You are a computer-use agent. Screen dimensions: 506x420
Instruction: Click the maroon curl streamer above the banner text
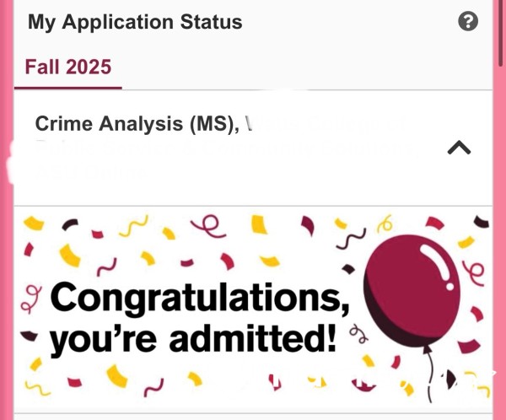pyautogui.click(x=208, y=227)
